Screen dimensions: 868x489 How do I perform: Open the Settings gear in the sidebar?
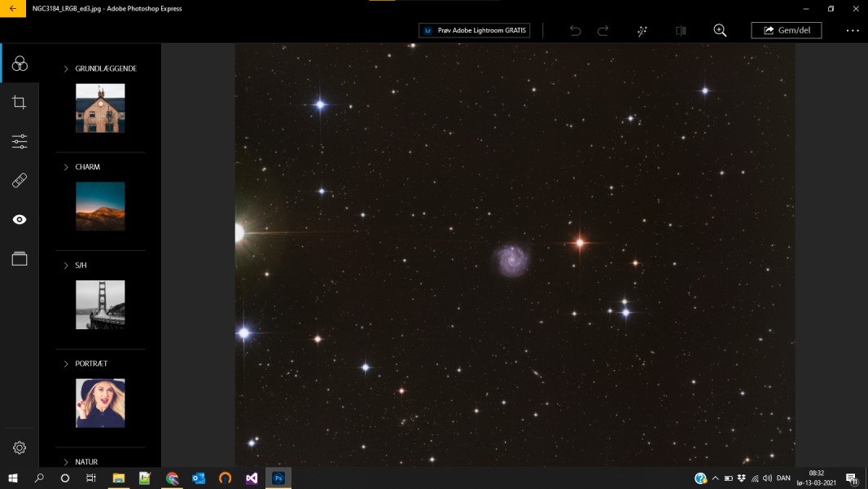(x=20, y=447)
